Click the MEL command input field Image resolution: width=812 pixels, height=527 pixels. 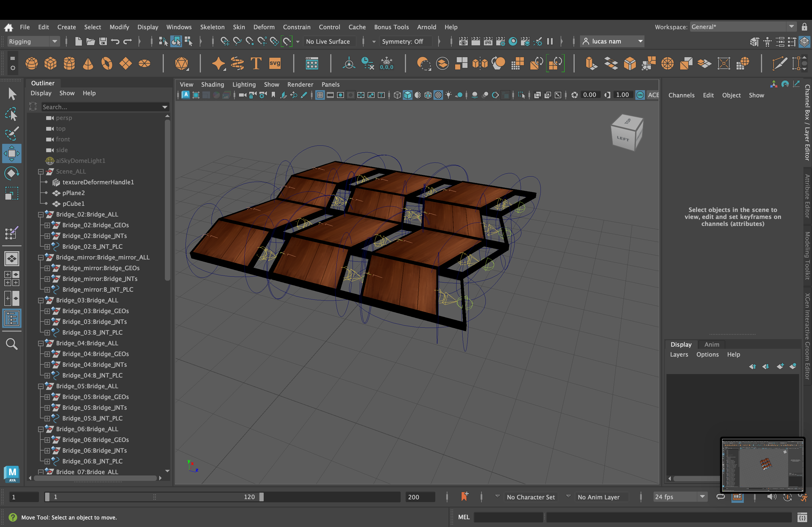pos(508,517)
